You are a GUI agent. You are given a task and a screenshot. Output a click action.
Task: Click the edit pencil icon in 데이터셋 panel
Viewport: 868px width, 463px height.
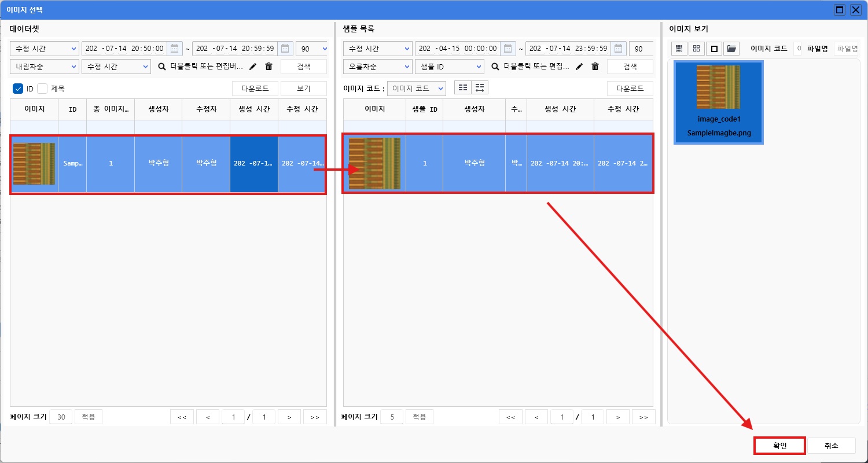[253, 66]
